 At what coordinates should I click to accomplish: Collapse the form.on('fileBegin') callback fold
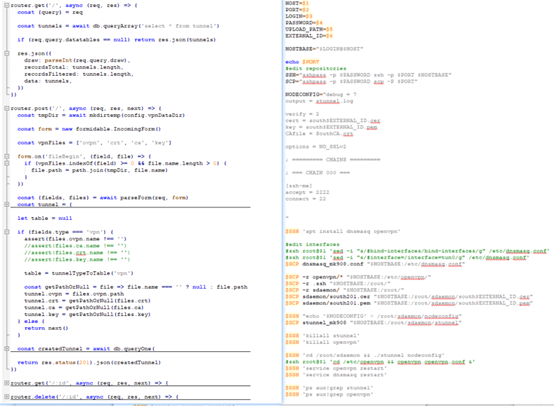coord(7,156)
